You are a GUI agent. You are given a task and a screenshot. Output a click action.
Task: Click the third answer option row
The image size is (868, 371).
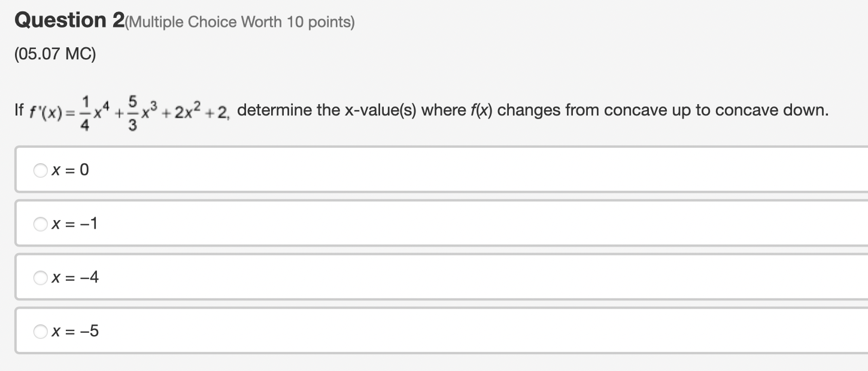(x=359, y=277)
